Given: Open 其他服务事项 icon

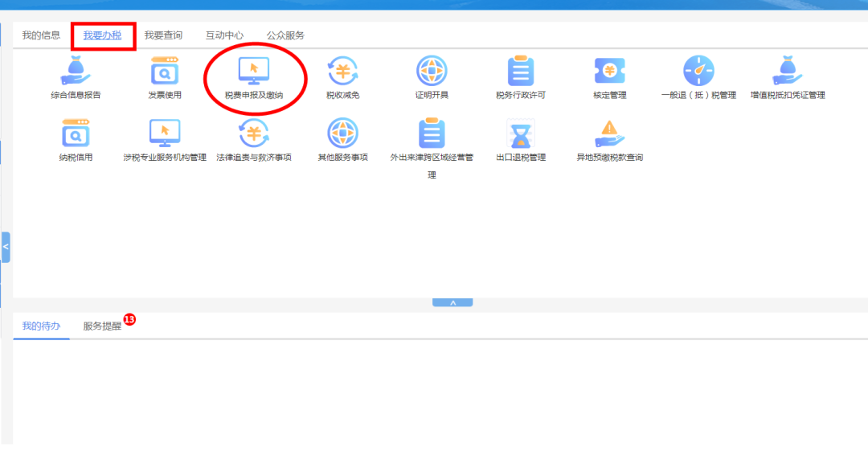Looking at the screenshot, I should pos(342,133).
